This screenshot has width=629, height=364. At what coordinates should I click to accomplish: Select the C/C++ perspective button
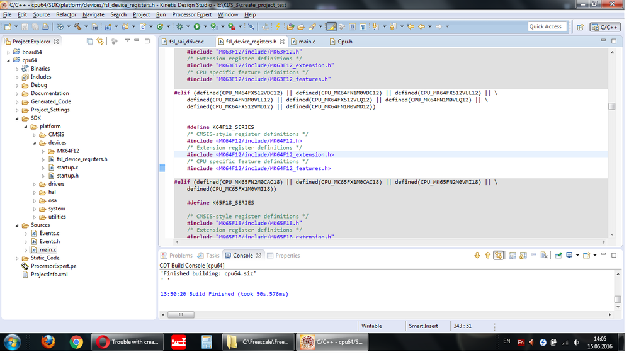[604, 27]
